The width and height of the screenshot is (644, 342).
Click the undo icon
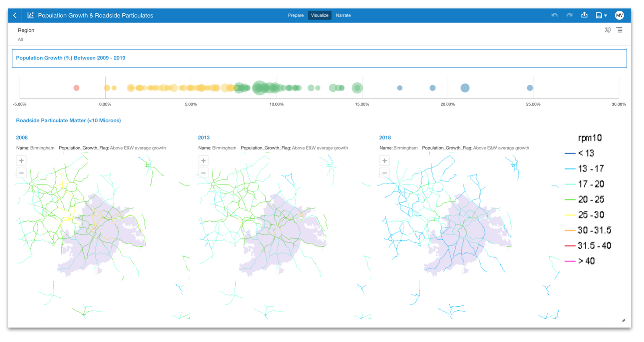coord(554,15)
